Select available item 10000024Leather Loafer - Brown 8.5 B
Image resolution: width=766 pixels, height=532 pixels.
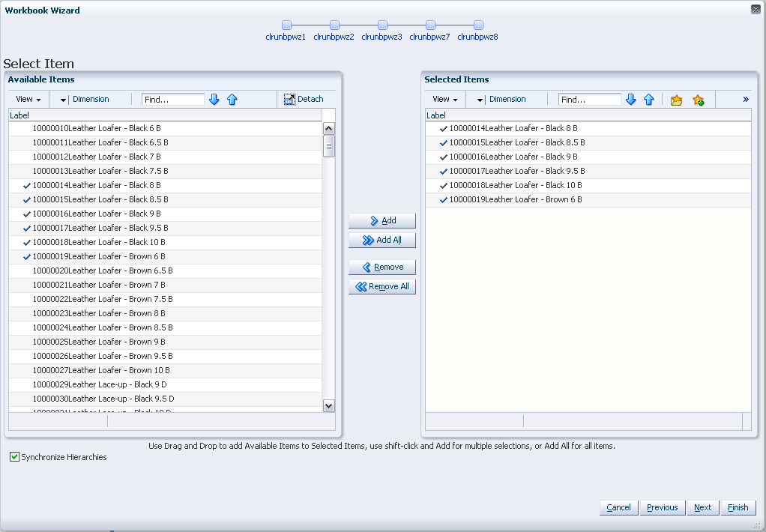[x=165, y=327]
